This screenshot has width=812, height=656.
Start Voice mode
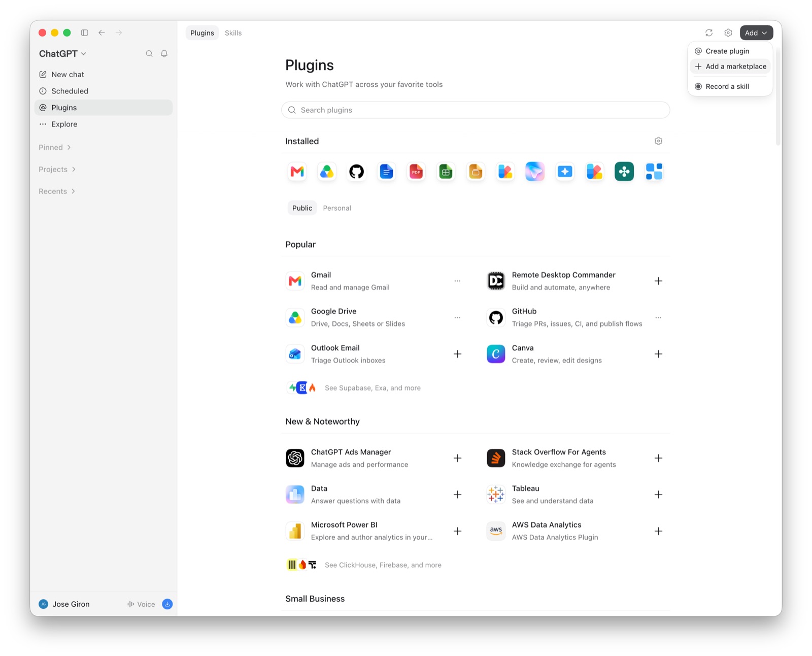pyautogui.click(x=141, y=604)
